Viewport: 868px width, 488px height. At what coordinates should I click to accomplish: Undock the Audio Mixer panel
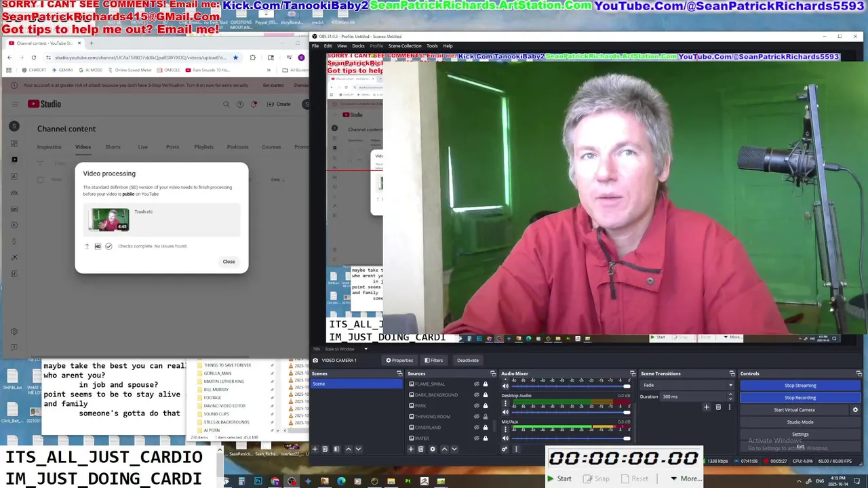(x=633, y=373)
